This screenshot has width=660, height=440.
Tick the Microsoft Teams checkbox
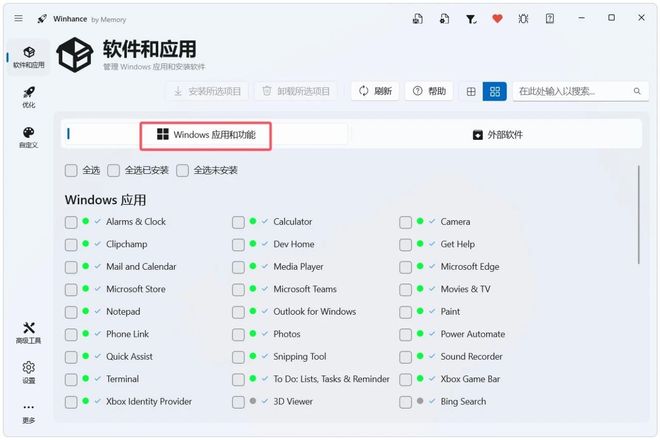pos(238,289)
